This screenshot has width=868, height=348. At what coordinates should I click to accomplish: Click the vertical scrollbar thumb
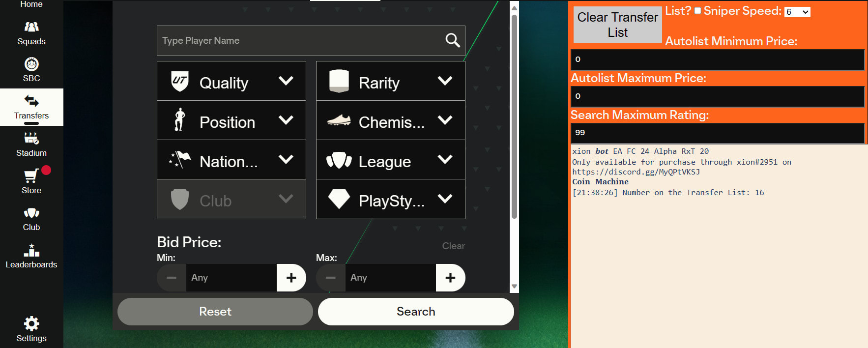click(x=514, y=116)
